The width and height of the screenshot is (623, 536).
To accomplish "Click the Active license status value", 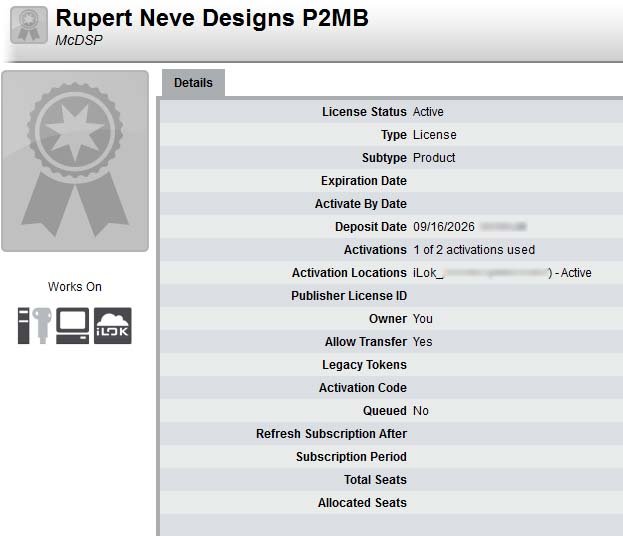I will [428, 112].
